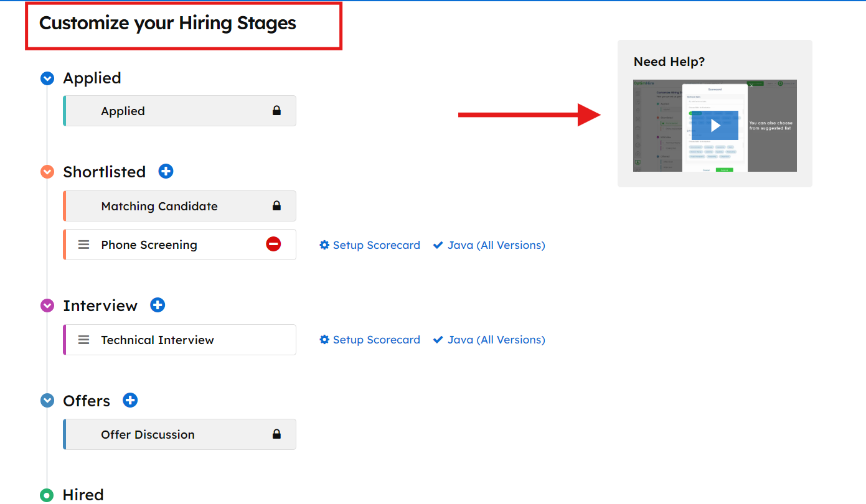
Task: Click the Phone Screening drag handle
Action: coord(83,245)
